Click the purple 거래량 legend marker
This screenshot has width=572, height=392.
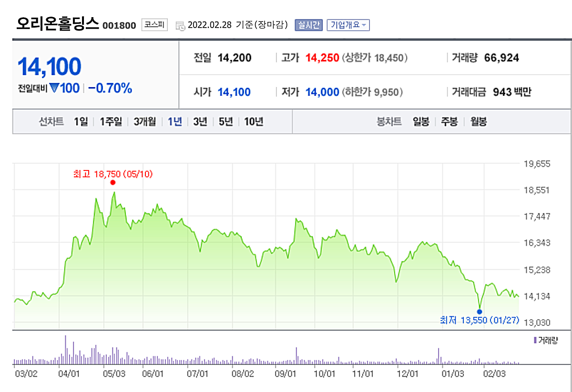pyautogui.click(x=535, y=340)
